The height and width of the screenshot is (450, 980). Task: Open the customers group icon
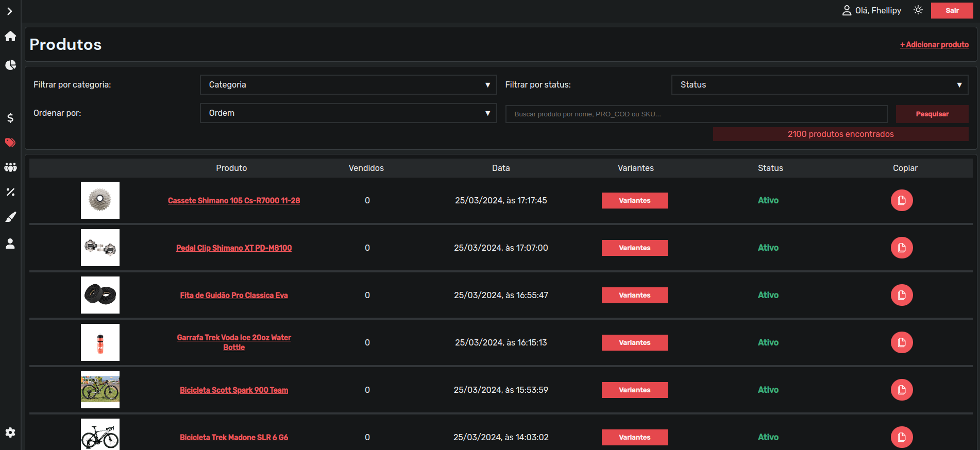coord(10,167)
